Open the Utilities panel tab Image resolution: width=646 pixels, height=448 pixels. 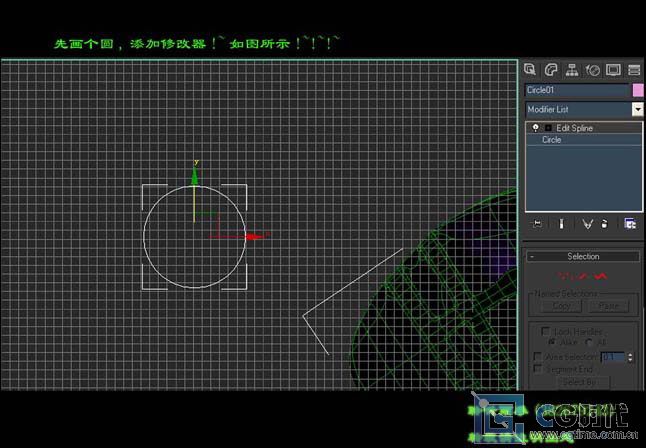(634, 70)
